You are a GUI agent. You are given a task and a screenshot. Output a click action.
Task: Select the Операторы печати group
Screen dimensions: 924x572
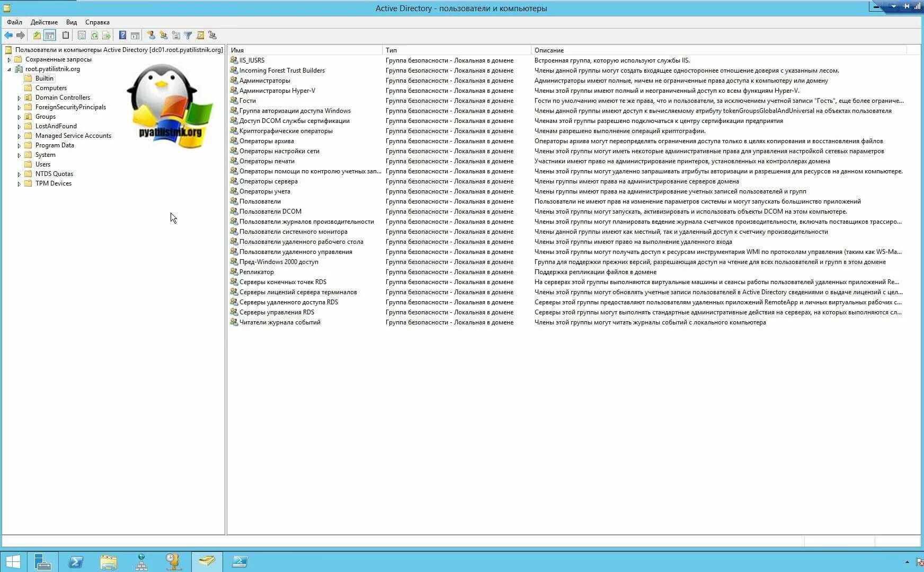267,161
